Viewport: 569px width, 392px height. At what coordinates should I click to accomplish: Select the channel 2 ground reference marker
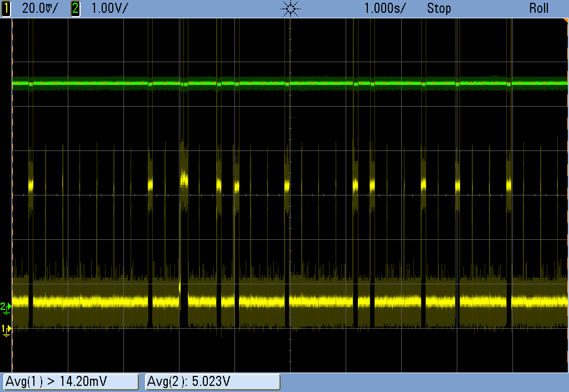5,306
